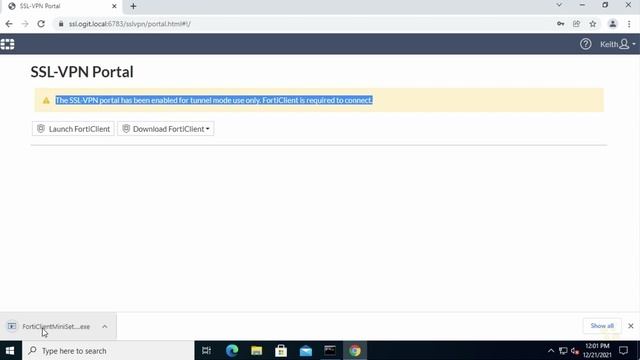Click Show all downloads

[602, 326]
